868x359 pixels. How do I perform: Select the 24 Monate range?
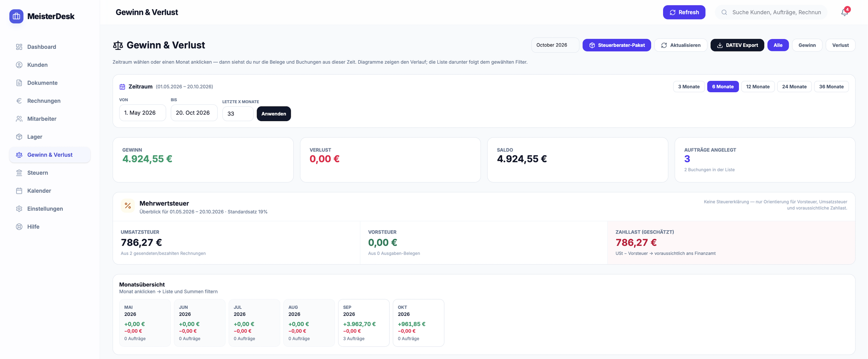(794, 87)
